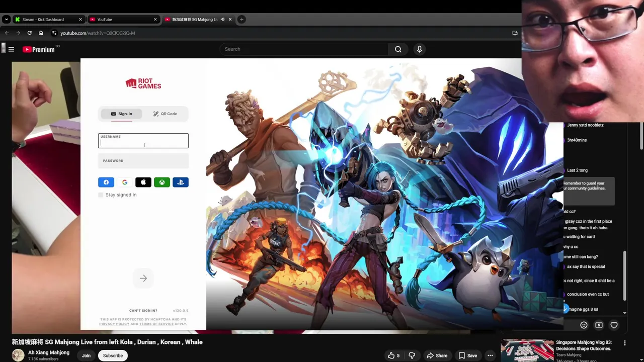The image size is (644, 362).
Task: Open the CAN'T SIGN IN? link
Action: [143, 311]
